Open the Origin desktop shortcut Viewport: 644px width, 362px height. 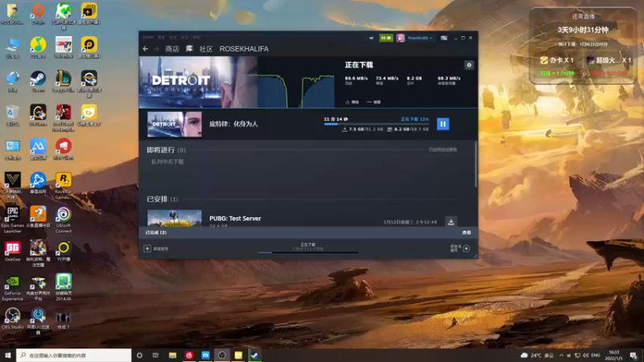[38, 14]
